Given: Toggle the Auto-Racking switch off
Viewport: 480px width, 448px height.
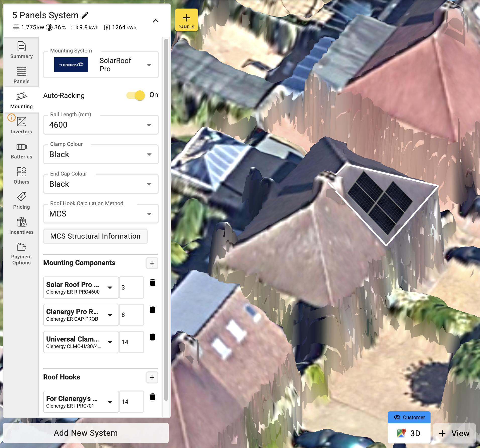Looking at the screenshot, I should point(136,95).
